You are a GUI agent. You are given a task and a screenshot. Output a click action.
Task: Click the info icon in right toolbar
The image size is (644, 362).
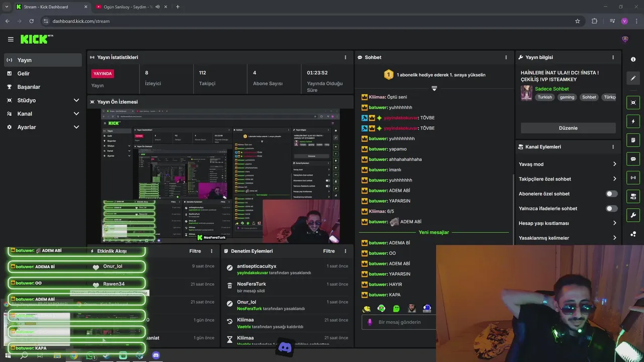pyautogui.click(x=633, y=59)
